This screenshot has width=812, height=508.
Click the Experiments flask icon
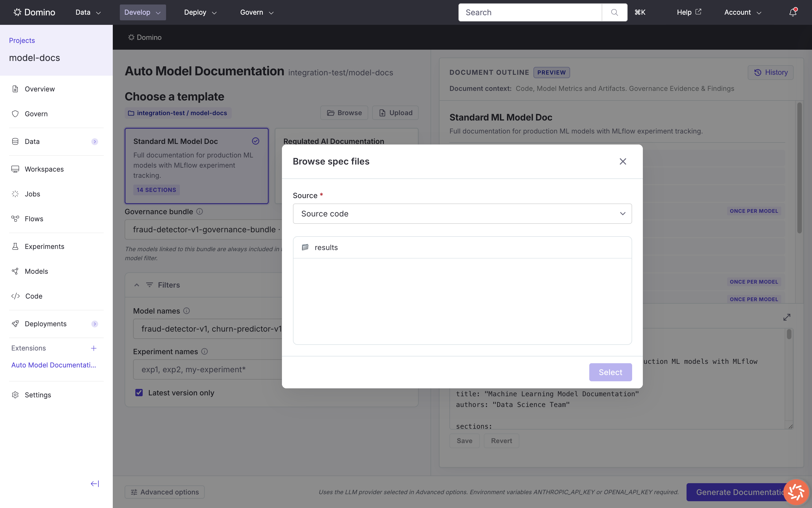coord(15,246)
